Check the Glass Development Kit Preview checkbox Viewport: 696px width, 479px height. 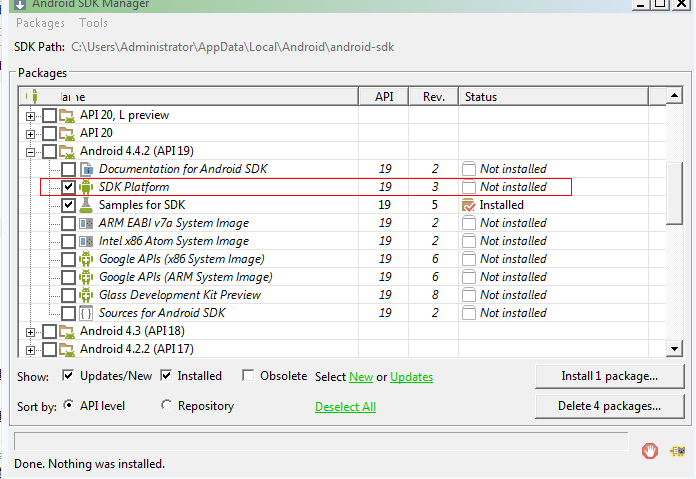(x=68, y=295)
